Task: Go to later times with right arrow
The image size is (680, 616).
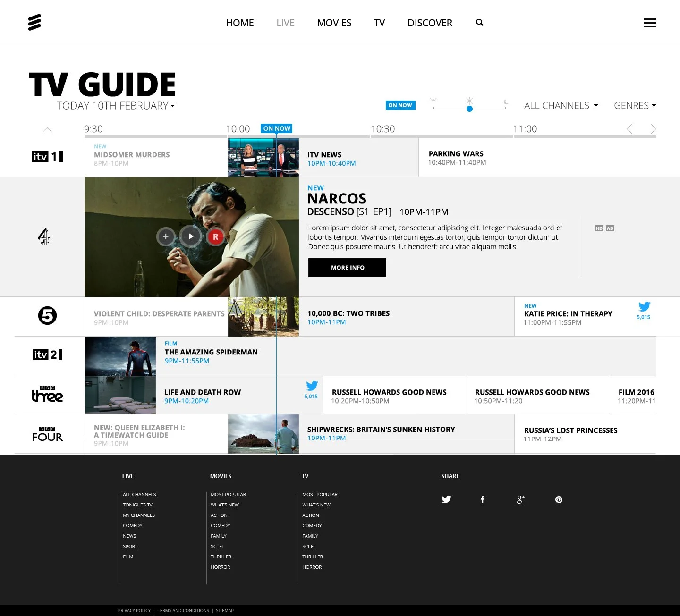Action: coord(654,129)
